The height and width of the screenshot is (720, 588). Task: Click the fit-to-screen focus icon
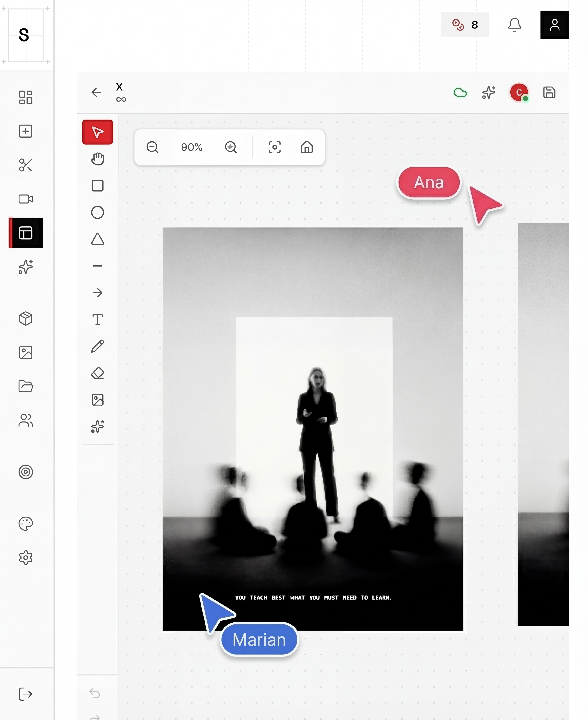275,147
